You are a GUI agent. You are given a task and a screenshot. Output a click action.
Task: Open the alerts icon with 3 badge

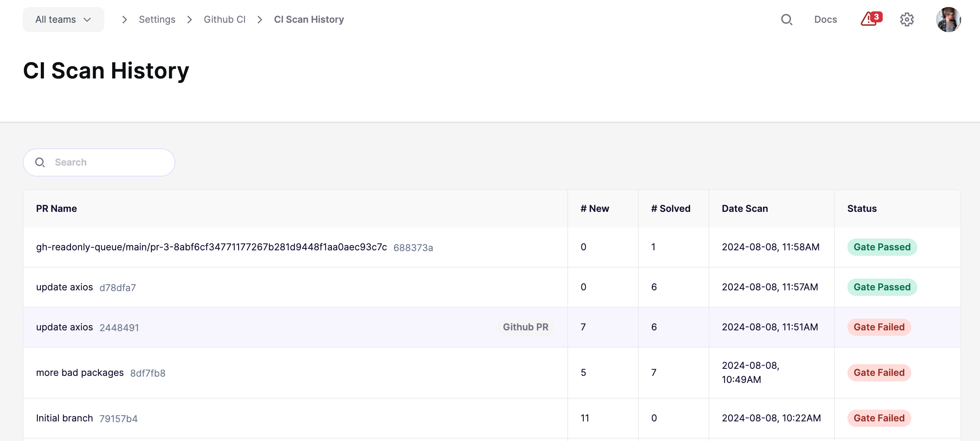(871, 19)
